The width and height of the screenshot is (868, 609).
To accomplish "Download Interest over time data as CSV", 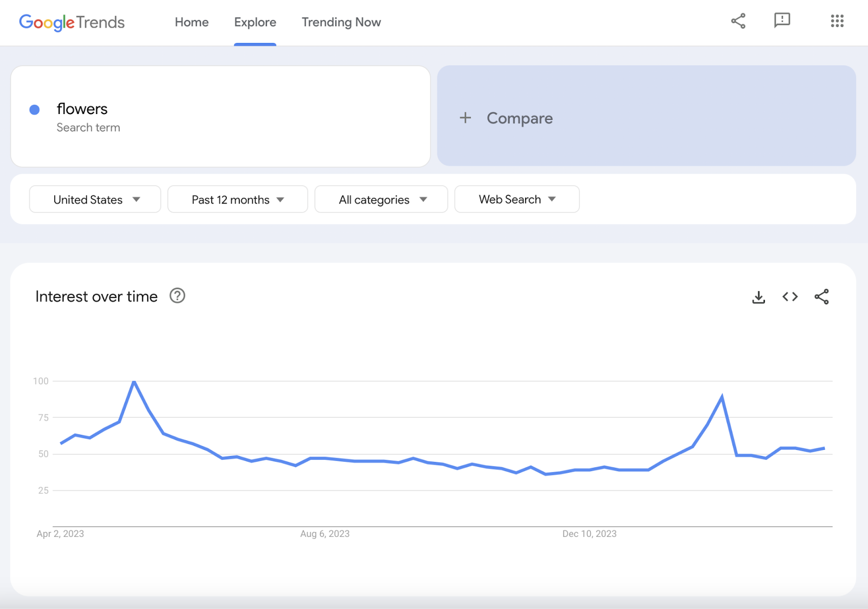I will pyautogui.click(x=758, y=297).
